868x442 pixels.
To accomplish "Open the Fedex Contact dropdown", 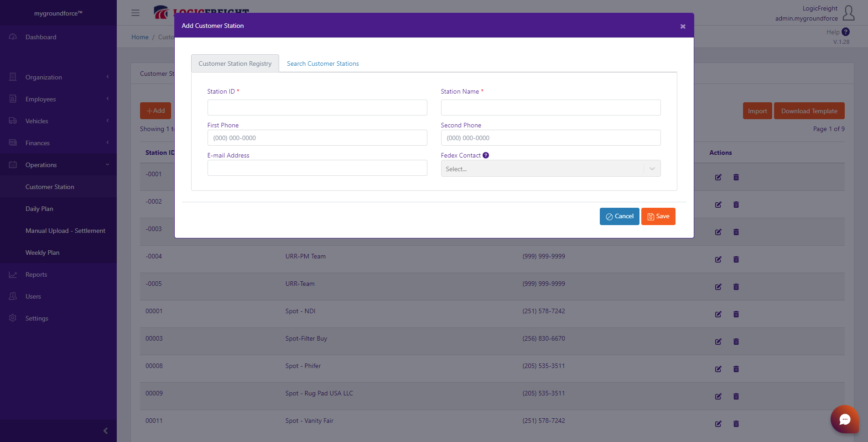I will [551, 168].
